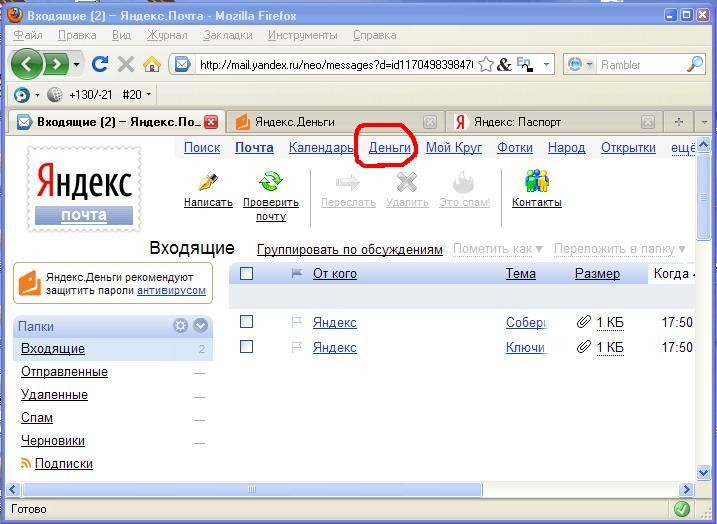Focus the Rambler search field
The width and height of the screenshot is (717, 524).
[x=642, y=64]
